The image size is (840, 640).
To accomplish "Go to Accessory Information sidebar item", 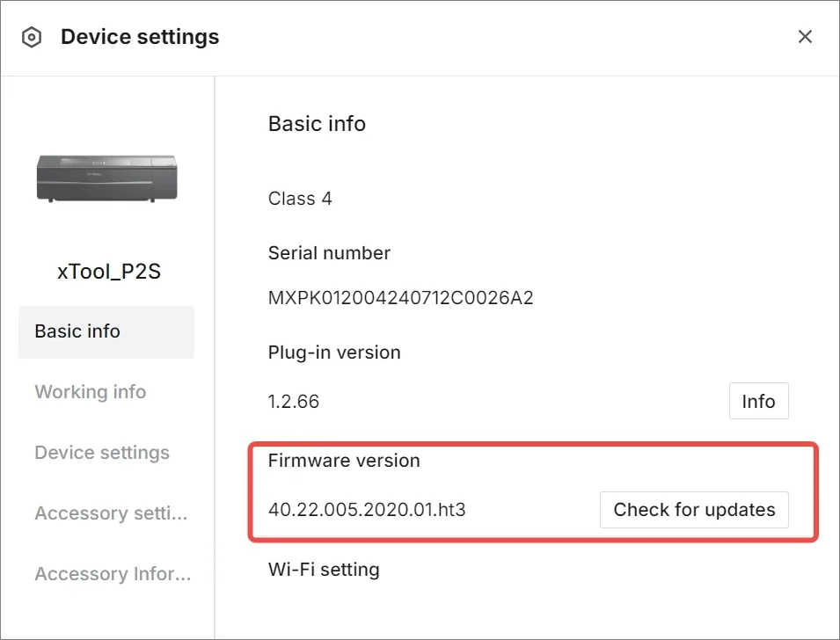I will click(113, 573).
